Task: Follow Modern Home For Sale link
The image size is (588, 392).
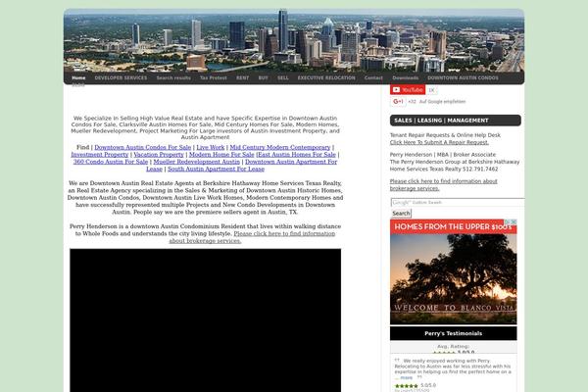Action: pos(221,155)
